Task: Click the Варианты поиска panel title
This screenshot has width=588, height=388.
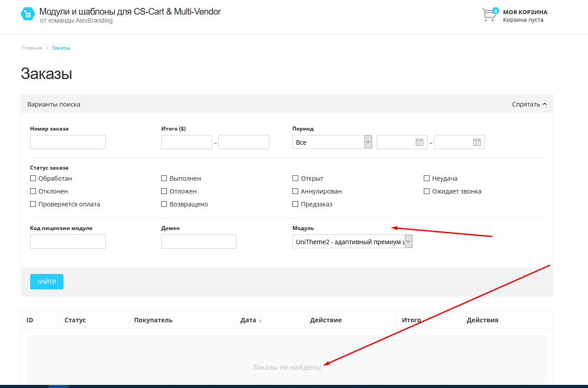Action: point(54,104)
